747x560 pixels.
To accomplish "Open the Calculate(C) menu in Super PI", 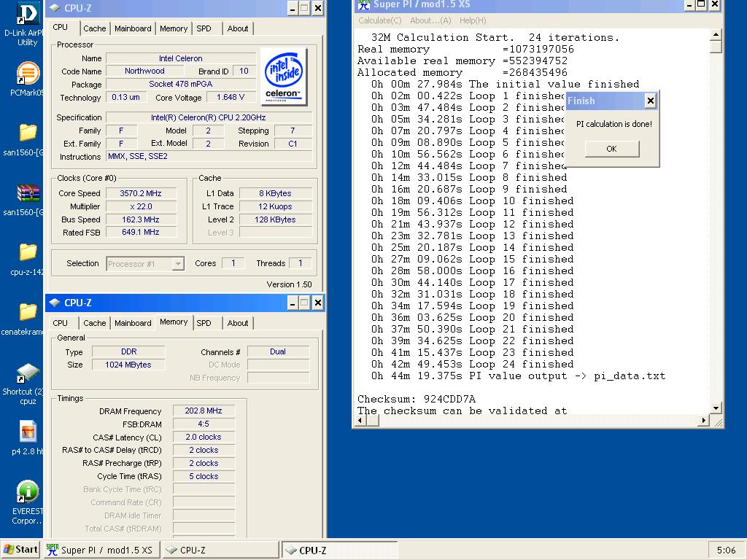I will (x=379, y=20).
